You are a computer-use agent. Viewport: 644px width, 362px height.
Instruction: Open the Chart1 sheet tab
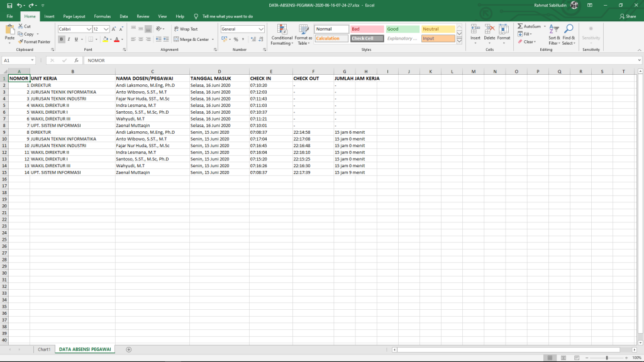tap(44, 349)
